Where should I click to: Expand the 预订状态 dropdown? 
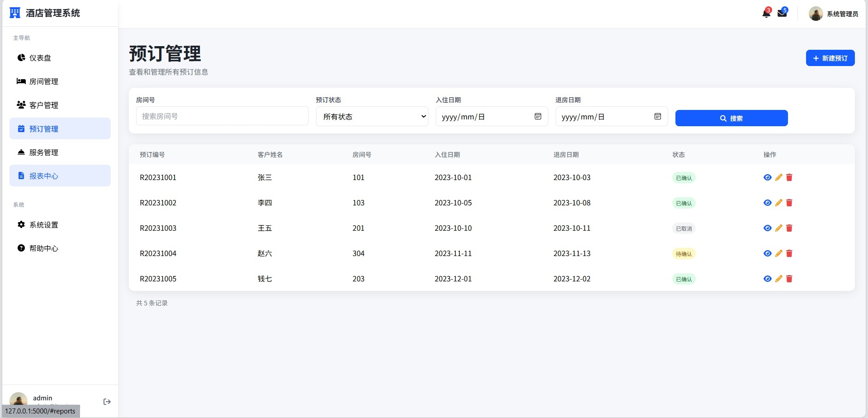pyautogui.click(x=372, y=116)
